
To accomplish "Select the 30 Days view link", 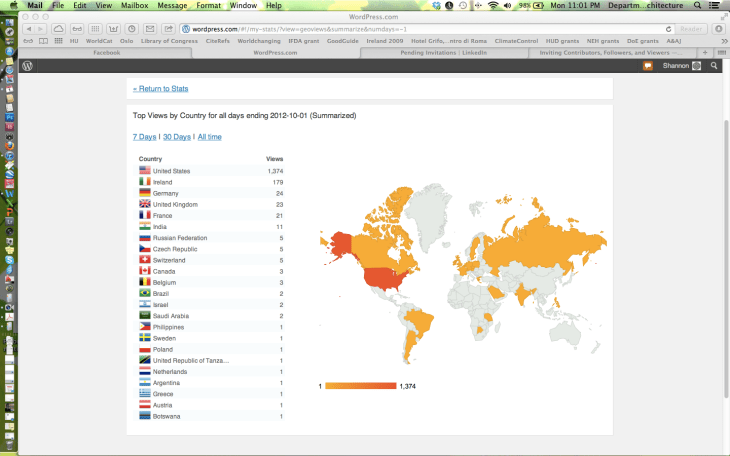I will (x=176, y=136).
